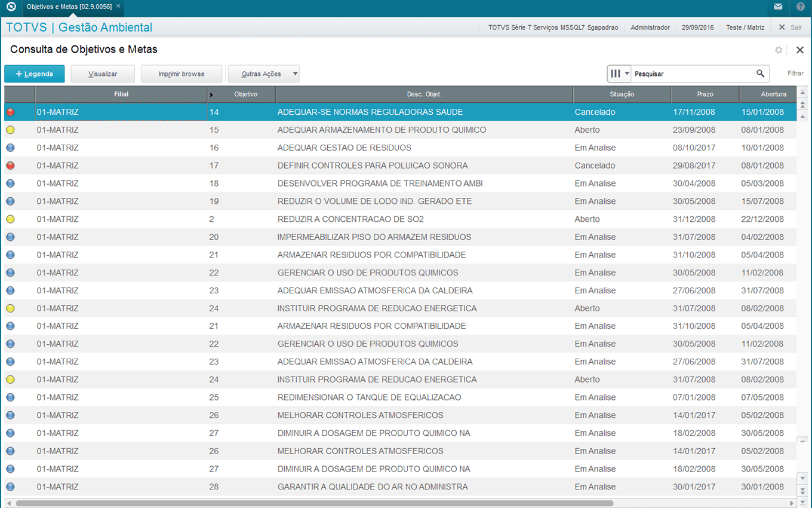812x508 pixels.
Task: Click into the Pesquisar search field
Action: click(693, 74)
